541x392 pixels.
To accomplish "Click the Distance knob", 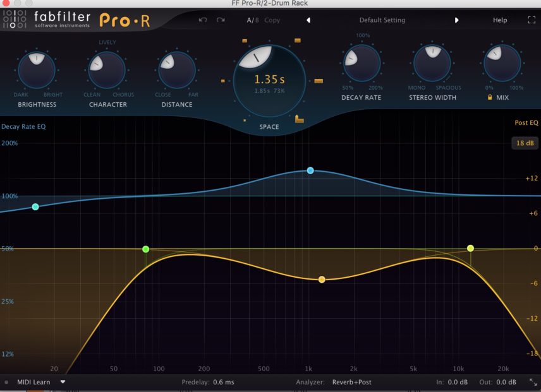I will pyautogui.click(x=177, y=70).
